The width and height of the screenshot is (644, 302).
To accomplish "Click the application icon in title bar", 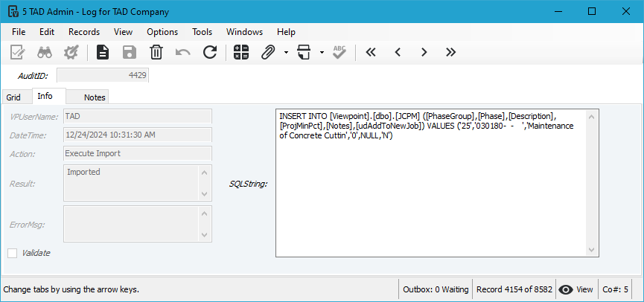I will click(13, 11).
